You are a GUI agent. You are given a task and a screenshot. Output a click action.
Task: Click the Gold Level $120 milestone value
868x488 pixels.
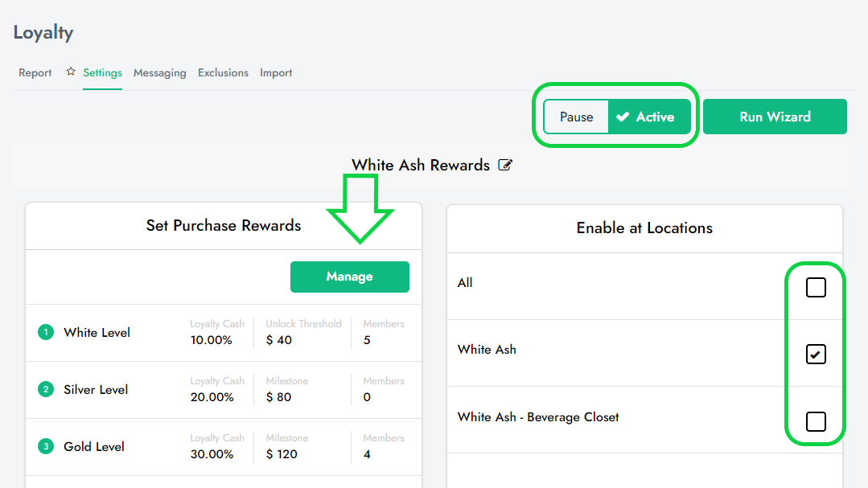coord(282,454)
